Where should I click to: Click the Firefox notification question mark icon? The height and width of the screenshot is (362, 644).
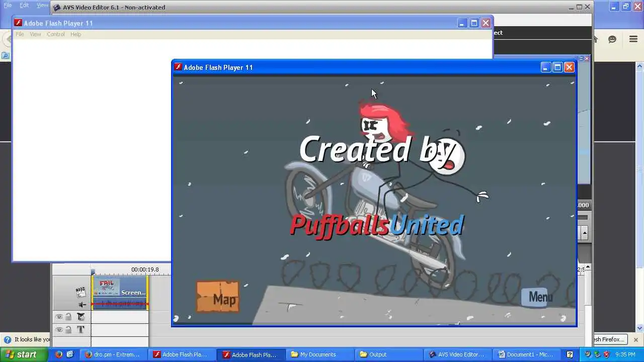tap(7, 339)
